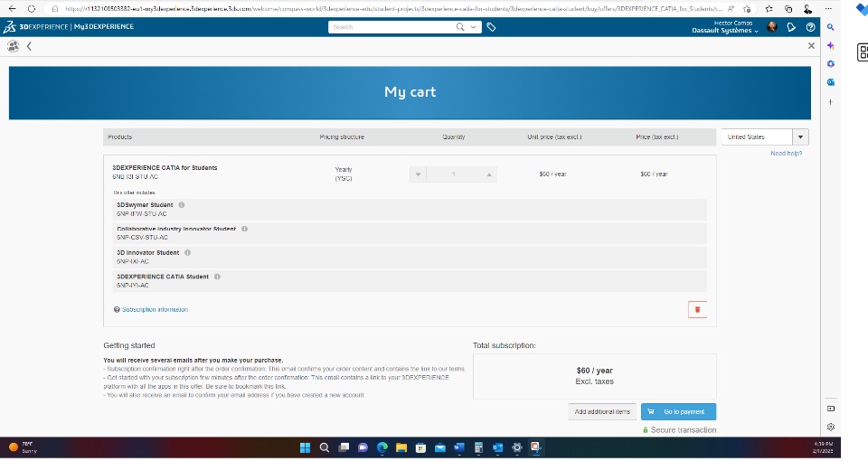Expand search options chevron beside magnifier

473,26
